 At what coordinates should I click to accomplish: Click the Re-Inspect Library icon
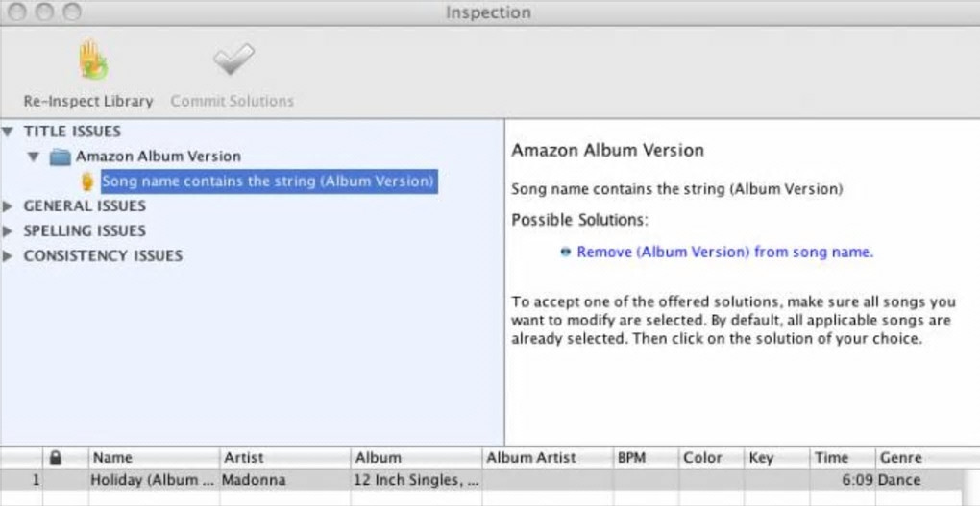(x=93, y=61)
